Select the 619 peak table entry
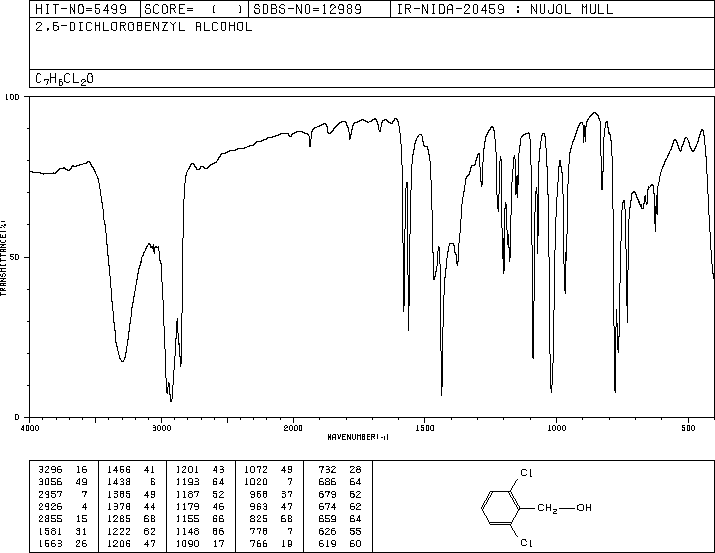The width and height of the screenshot is (715, 553). tap(327, 544)
